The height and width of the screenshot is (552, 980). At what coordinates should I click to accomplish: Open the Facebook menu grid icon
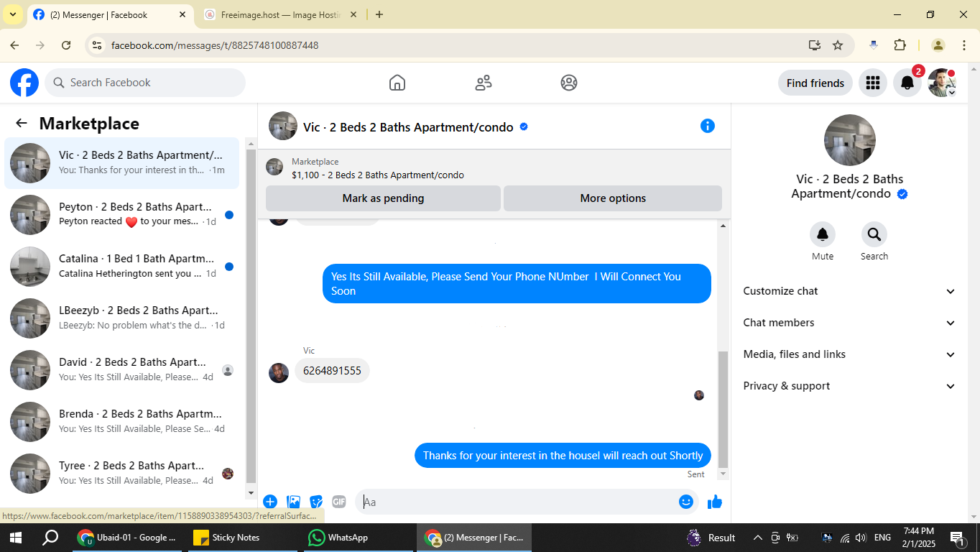(x=873, y=83)
